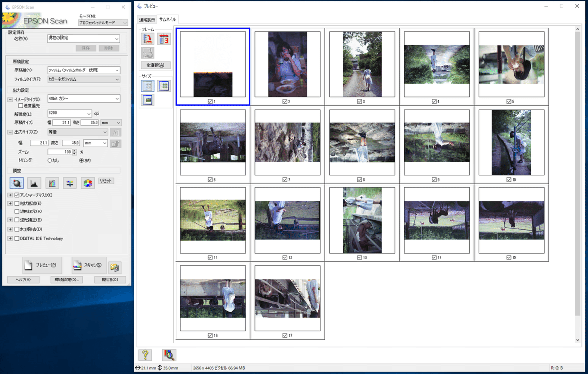Click the ヘルプ(H) button

24,280
